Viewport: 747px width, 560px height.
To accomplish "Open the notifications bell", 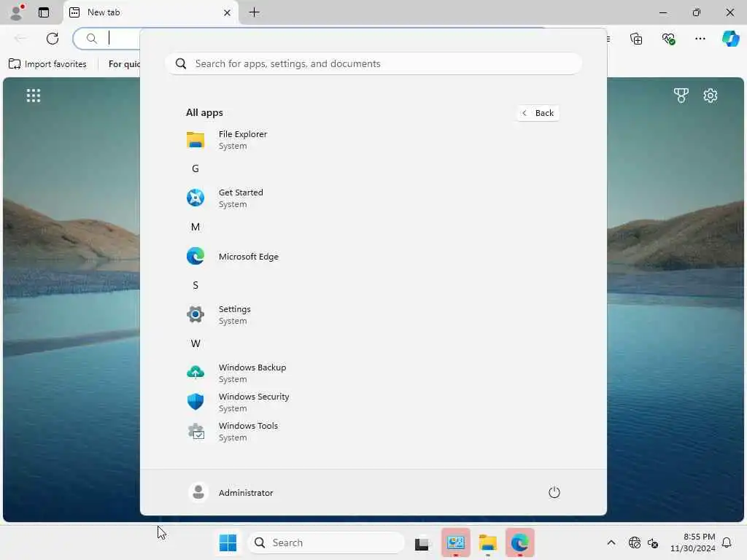I will click(x=727, y=542).
